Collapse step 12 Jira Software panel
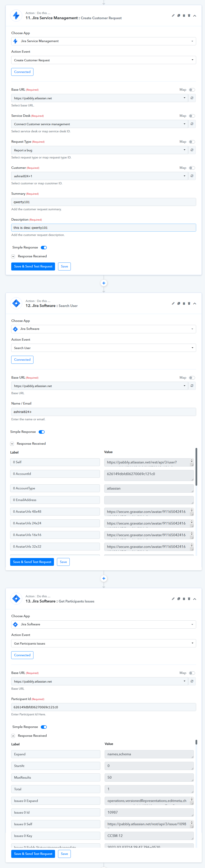The height and width of the screenshot is (868, 205). 195,304
